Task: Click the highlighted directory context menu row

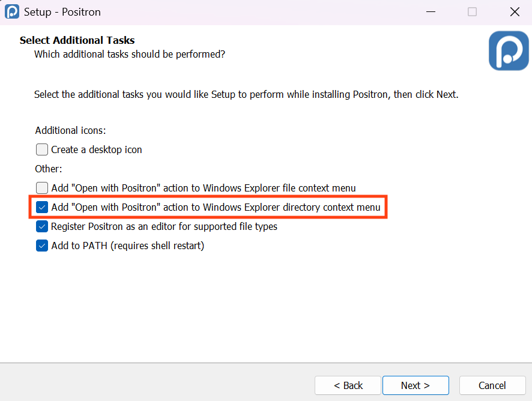Action: (x=210, y=207)
